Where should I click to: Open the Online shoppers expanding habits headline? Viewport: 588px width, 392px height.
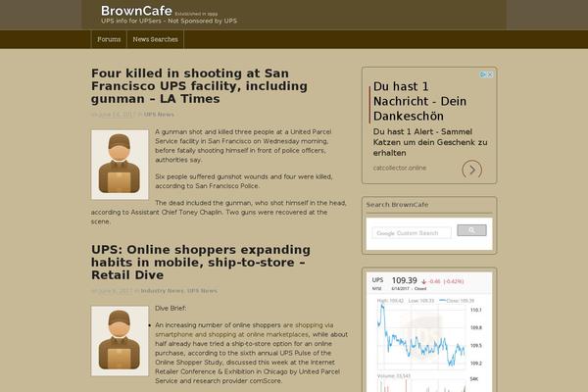[201, 263]
